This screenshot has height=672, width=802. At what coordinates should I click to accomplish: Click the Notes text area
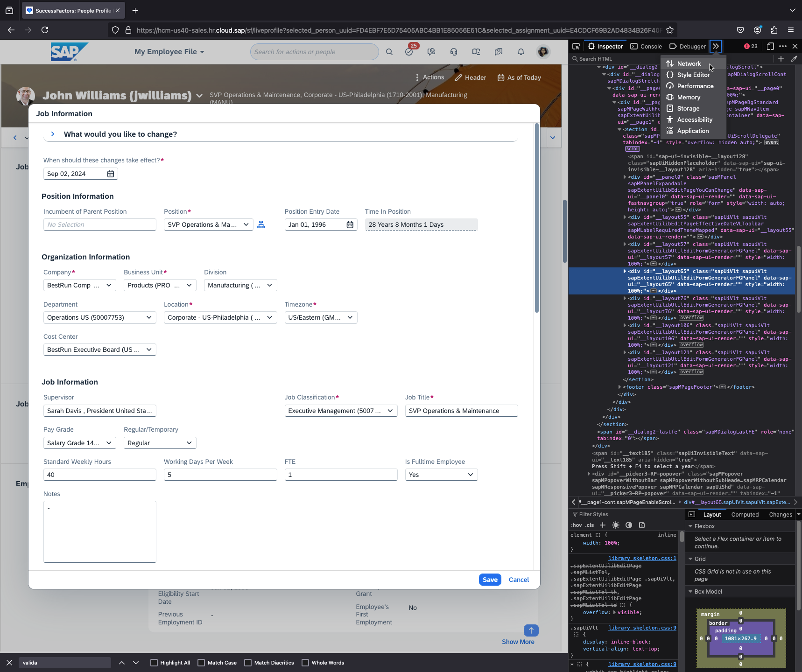(x=100, y=532)
